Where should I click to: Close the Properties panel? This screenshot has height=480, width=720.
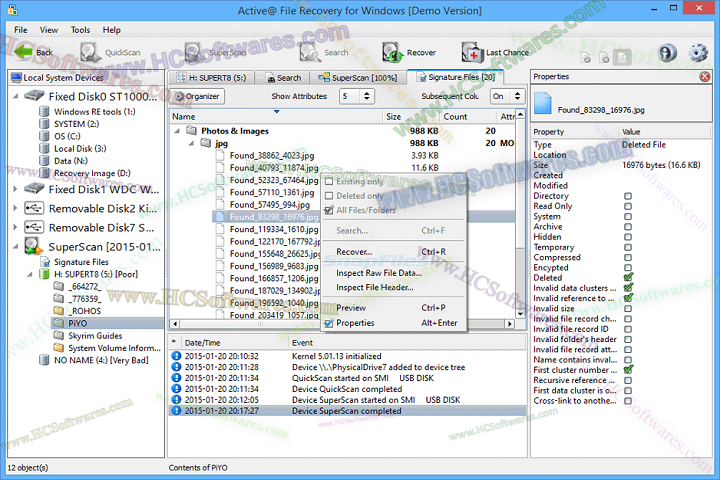click(705, 77)
